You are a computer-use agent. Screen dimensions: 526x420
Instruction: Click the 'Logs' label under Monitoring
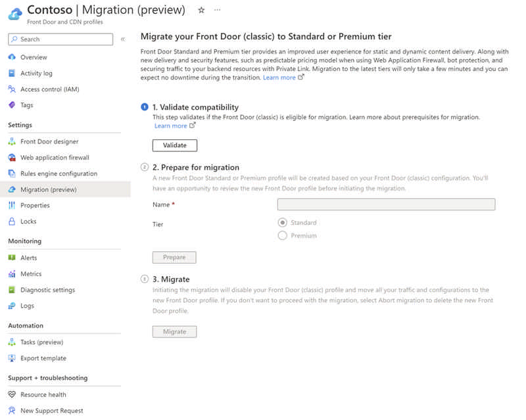point(27,306)
